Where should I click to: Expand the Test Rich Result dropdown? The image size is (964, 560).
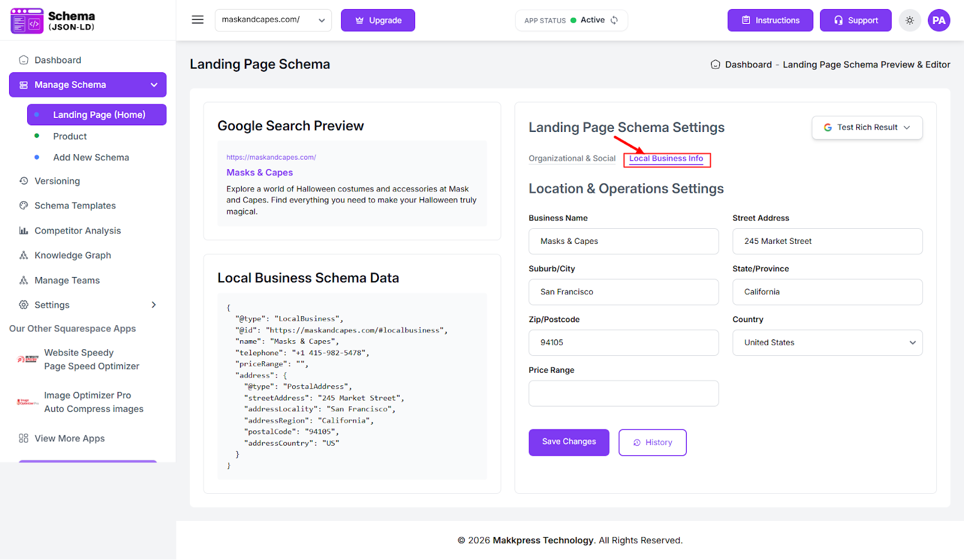pos(866,128)
